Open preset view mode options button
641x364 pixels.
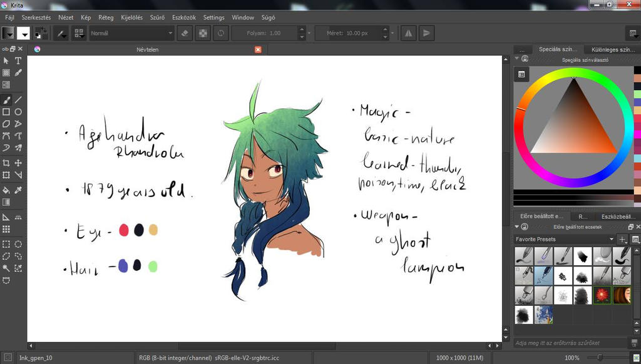(635, 239)
